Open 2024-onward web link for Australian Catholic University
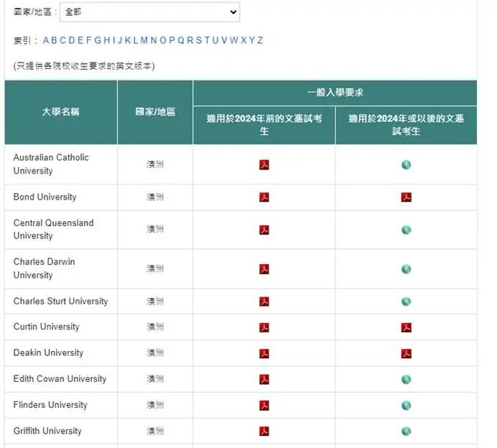This screenshot has width=497, height=448. [x=406, y=164]
